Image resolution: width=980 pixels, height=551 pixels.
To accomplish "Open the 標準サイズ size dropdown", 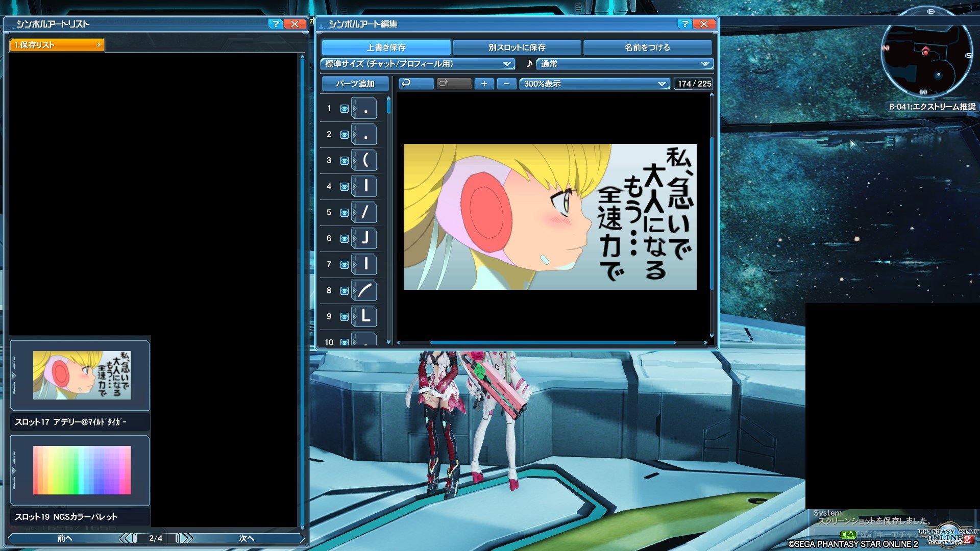I will click(x=418, y=64).
